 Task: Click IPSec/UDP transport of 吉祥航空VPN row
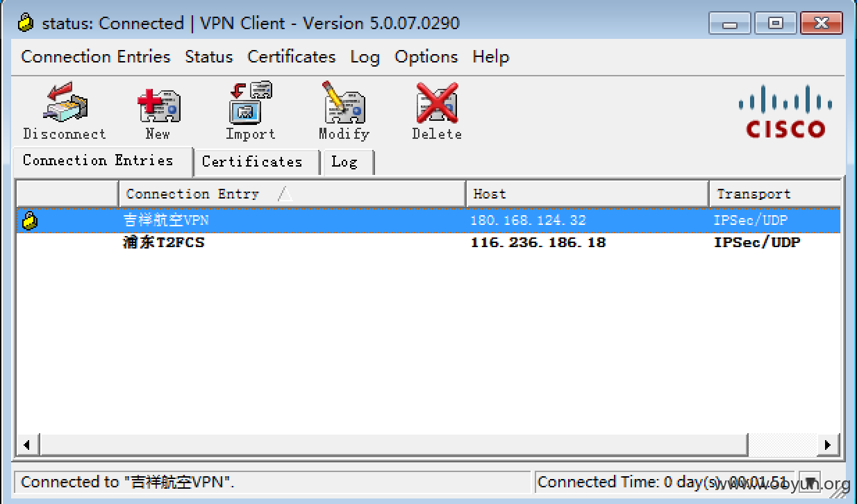point(750,221)
